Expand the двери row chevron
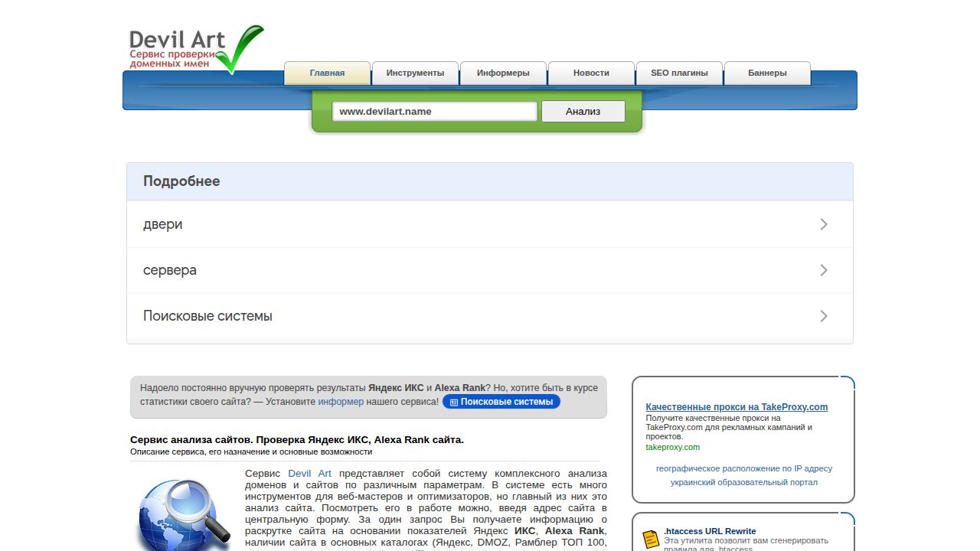 [824, 224]
